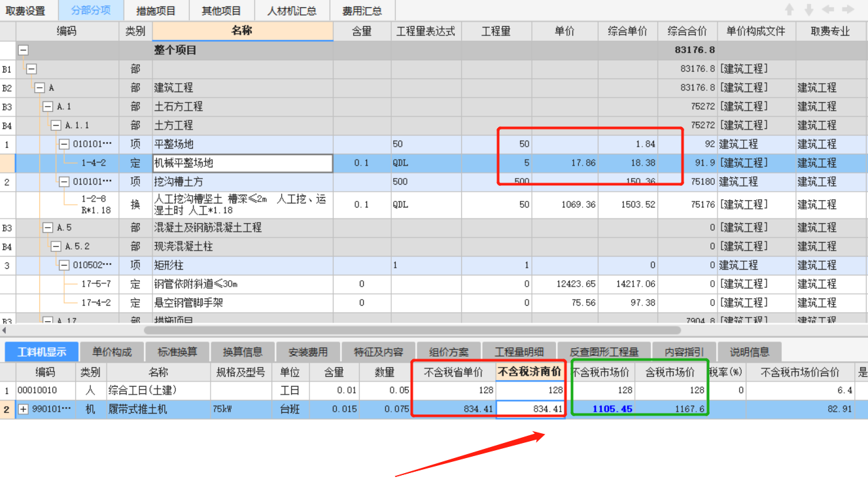868x496 pixels.
Task: Click the 钢管依附斜道≤30m name cell
Action: point(243,284)
